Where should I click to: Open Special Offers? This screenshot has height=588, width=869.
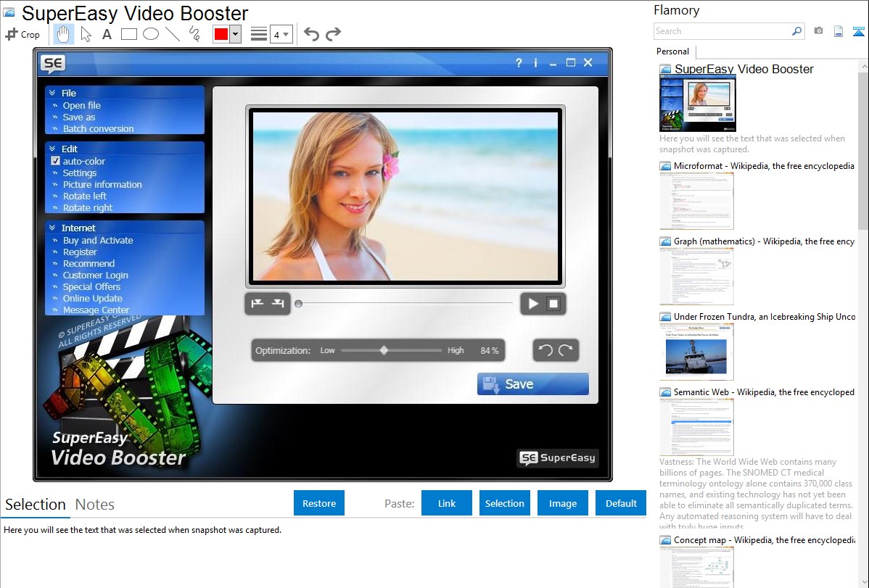click(91, 287)
